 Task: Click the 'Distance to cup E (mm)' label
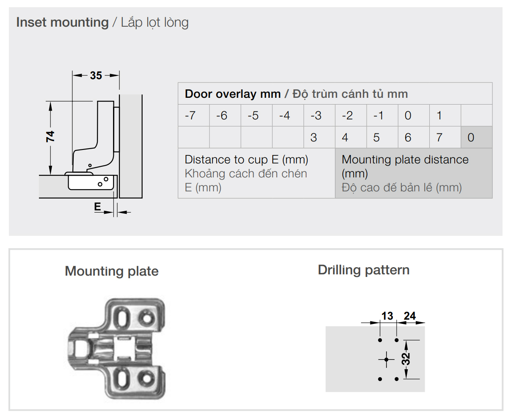click(x=246, y=160)
